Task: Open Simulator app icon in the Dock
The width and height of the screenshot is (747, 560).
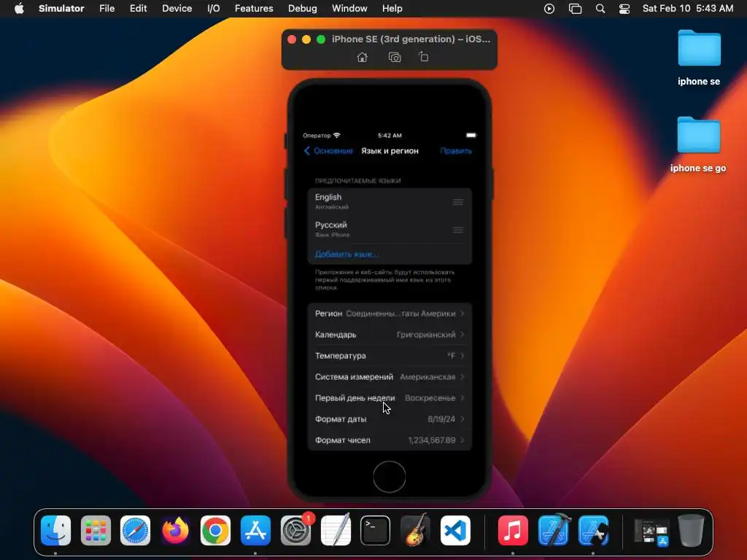Action: tap(593, 530)
